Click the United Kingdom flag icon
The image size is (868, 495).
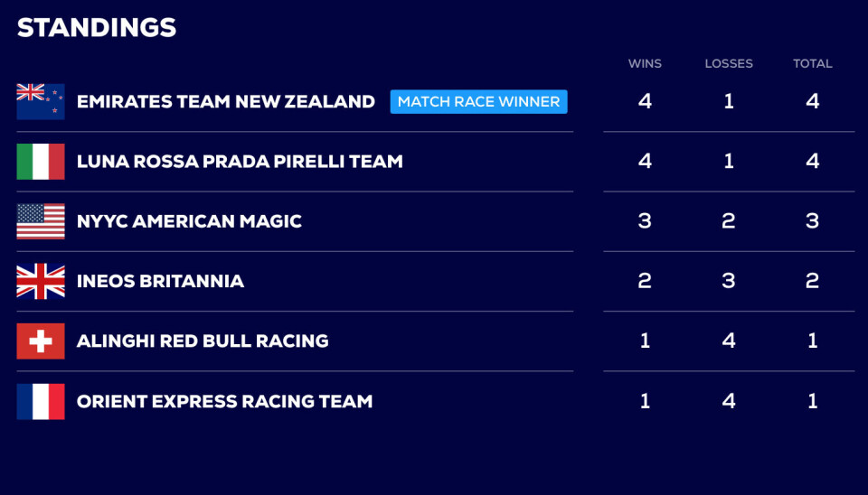[41, 281]
